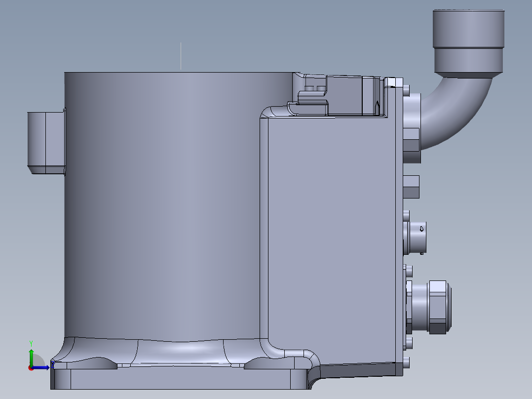
Task: Click the Y axis label
Action: click(x=31, y=343)
